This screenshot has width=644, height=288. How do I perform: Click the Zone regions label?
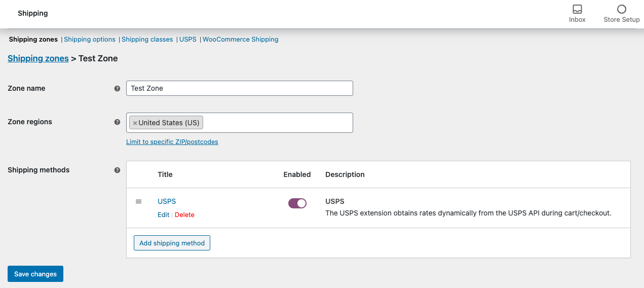tap(30, 122)
